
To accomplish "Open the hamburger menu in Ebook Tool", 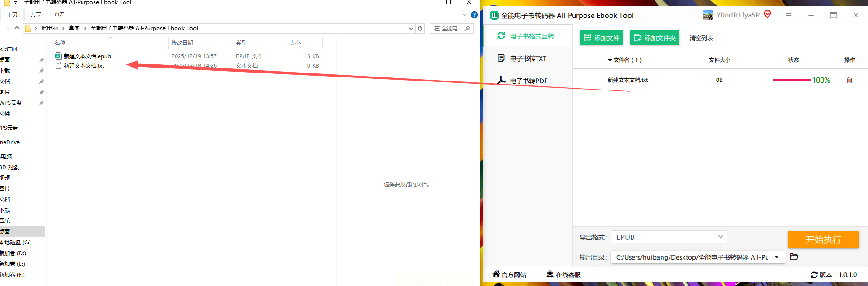I will (x=789, y=15).
